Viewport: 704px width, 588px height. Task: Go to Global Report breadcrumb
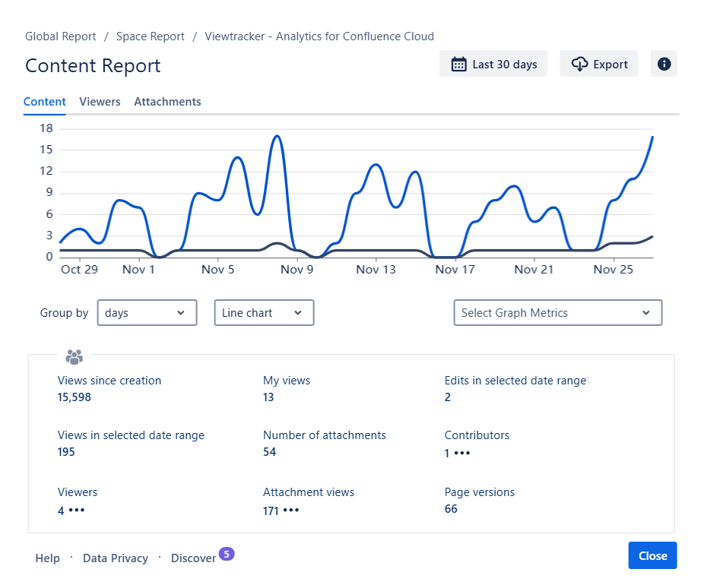click(61, 36)
